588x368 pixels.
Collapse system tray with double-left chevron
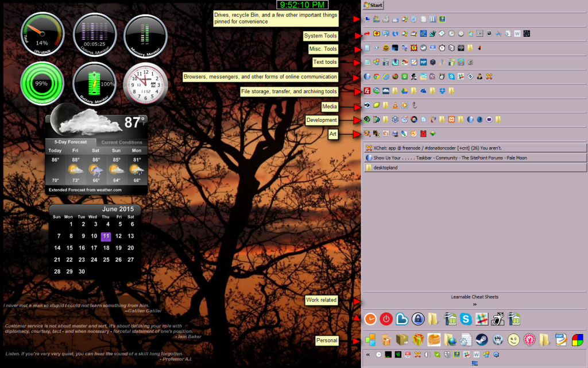(x=367, y=355)
